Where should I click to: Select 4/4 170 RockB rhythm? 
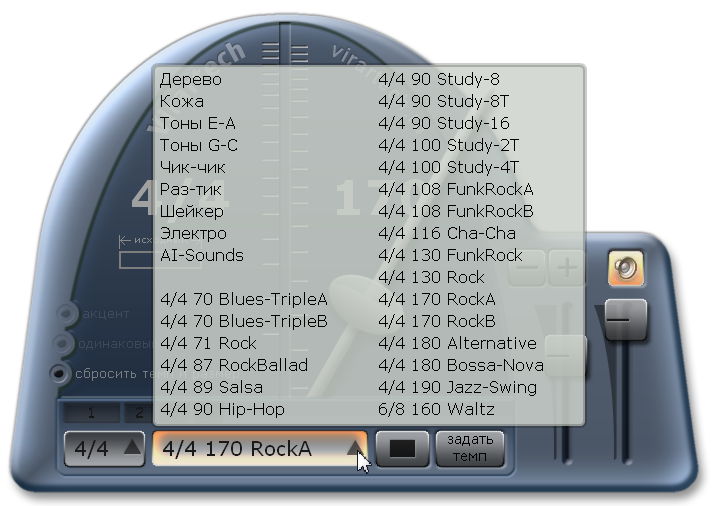tap(437, 321)
